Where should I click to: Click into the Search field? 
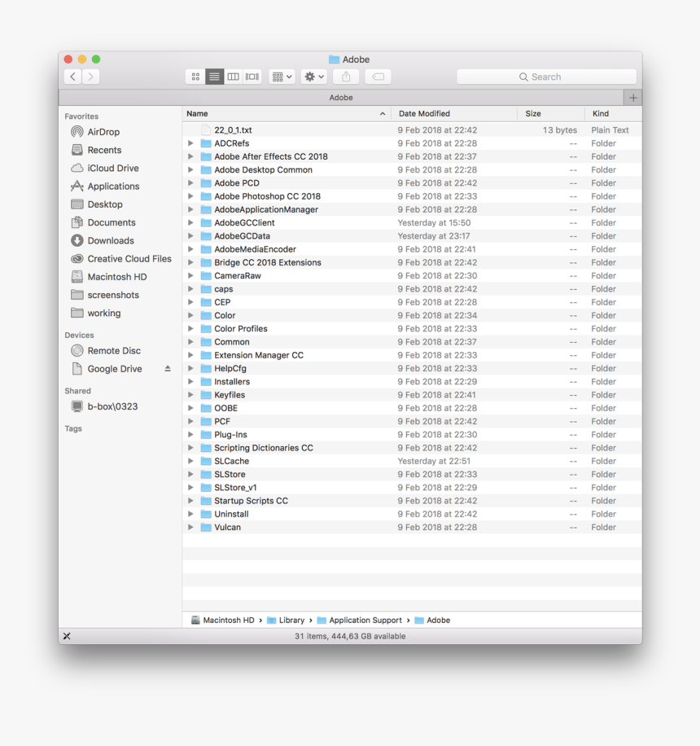tap(546, 77)
